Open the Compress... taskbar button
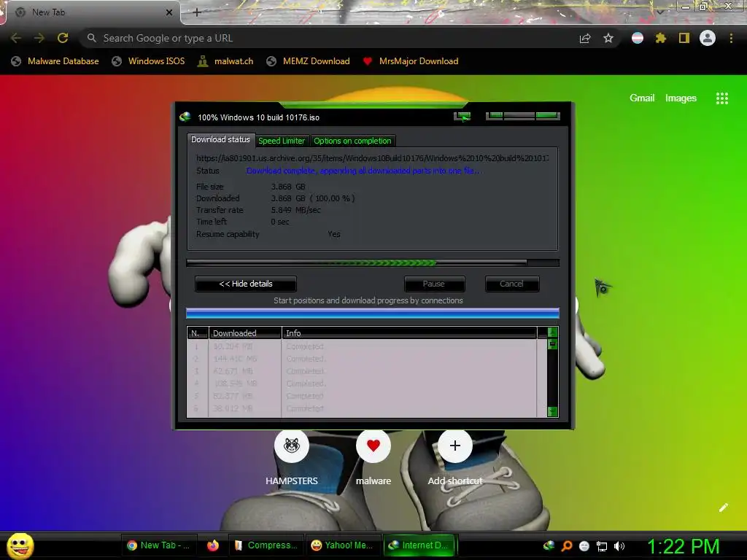 tap(267, 545)
